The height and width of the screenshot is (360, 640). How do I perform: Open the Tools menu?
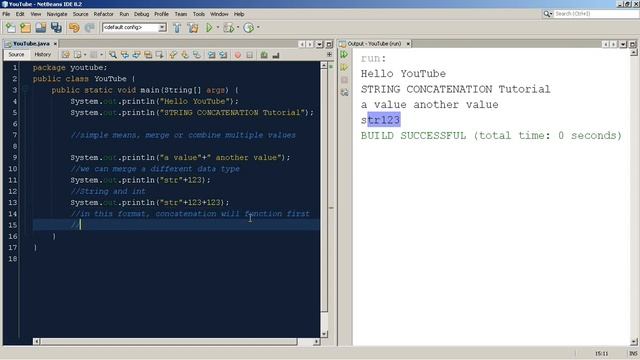pyautogui.click(x=199, y=14)
